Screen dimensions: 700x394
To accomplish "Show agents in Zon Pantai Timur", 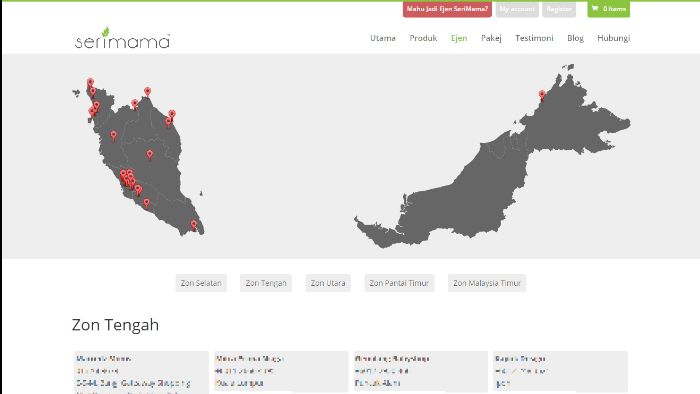I will (399, 283).
